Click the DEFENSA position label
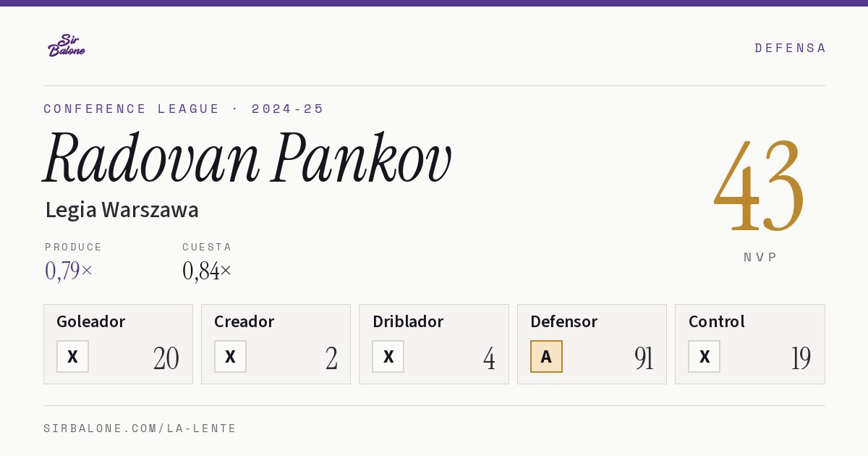Image resolution: width=868 pixels, height=456 pixels. click(790, 48)
